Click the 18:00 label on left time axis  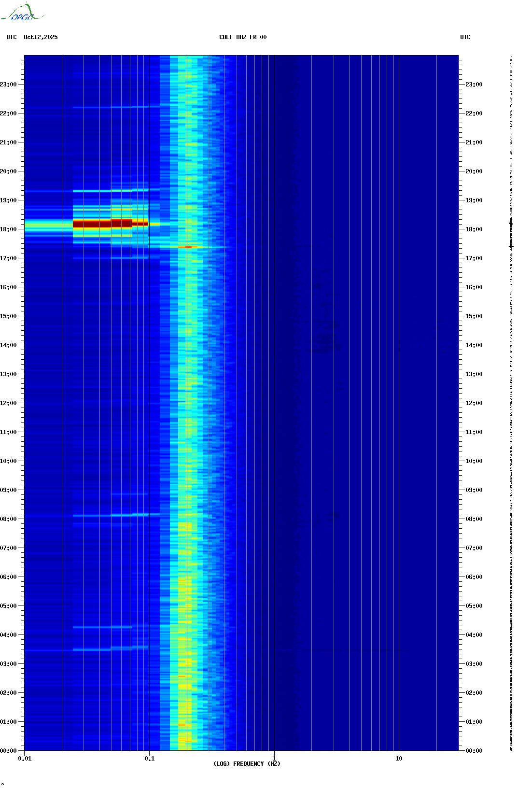(8, 229)
